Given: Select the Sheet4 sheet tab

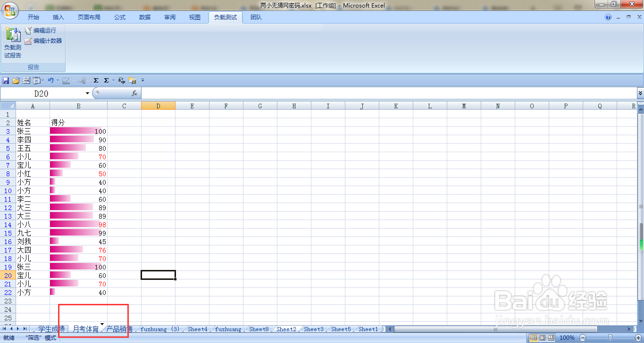Looking at the screenshot, I should [197, 329].
